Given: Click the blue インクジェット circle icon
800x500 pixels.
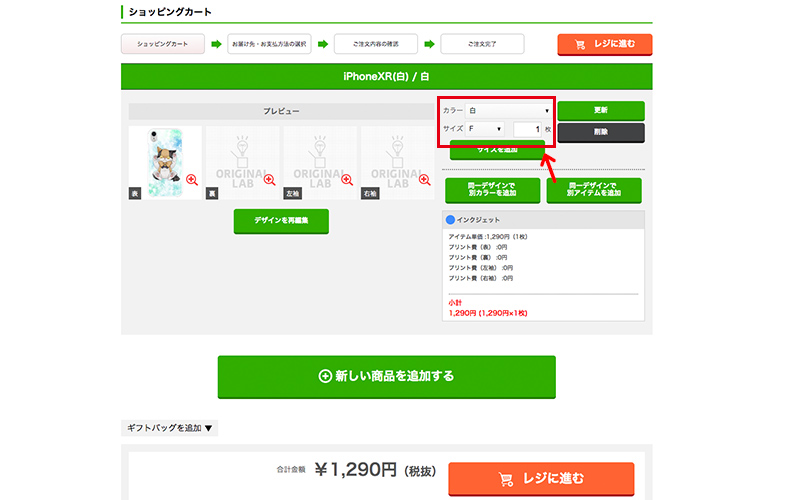Looking at the screenshot, I should pyautogui.click(x=450, y=220).
